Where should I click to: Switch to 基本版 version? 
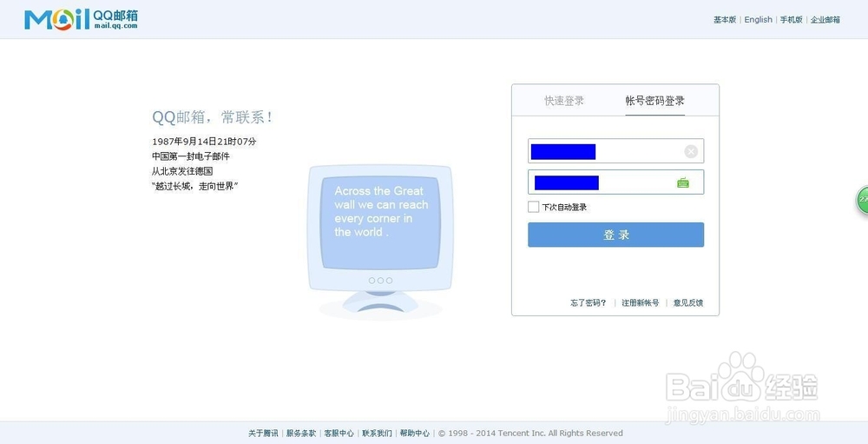click(725, 19)
